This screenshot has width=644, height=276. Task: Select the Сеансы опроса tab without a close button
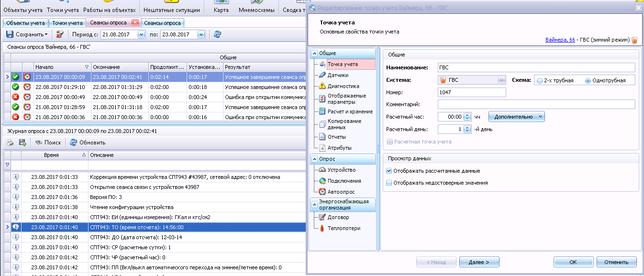(x=163, y=22)
